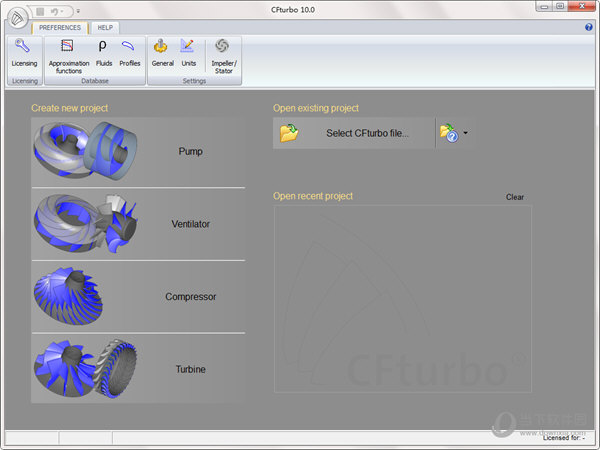
Task: Click Select CFturbo file button
Action: 354,133
